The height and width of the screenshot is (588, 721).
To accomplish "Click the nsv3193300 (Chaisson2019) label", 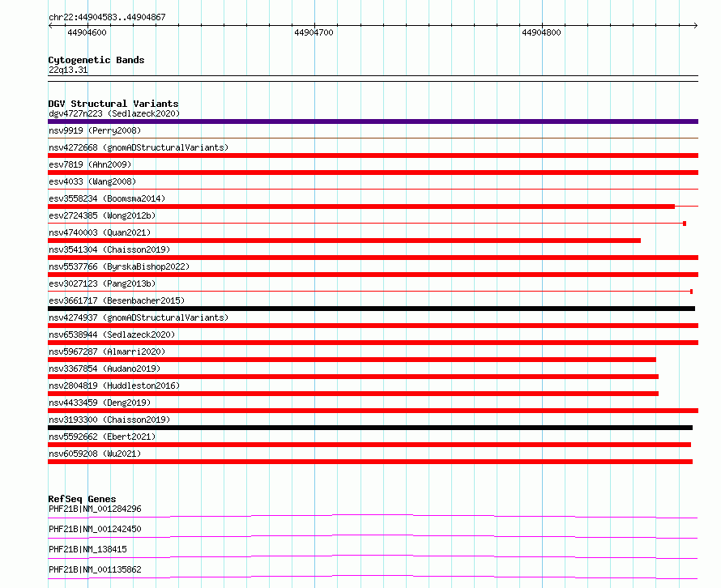I will [x=109, y=420].
